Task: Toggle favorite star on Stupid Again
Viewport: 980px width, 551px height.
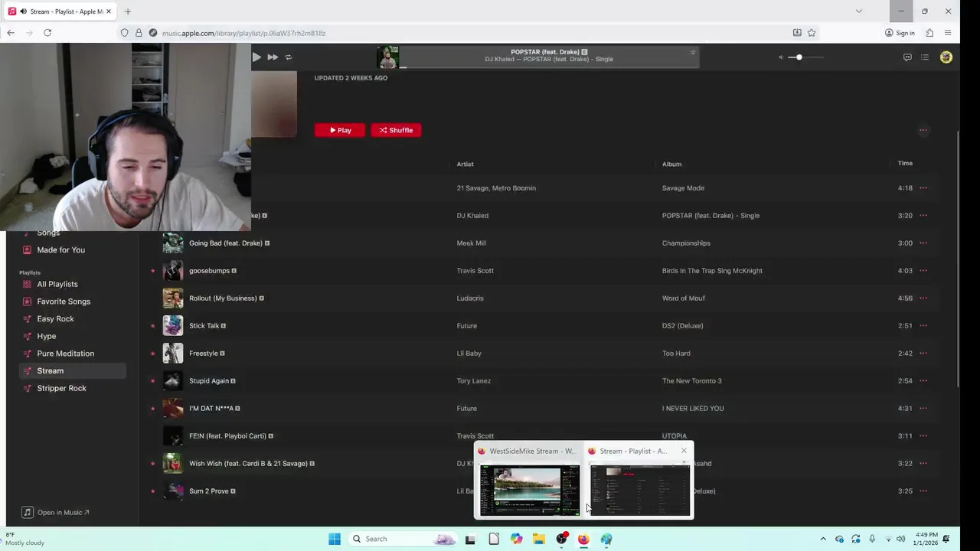Action: [x=153, y=381]
